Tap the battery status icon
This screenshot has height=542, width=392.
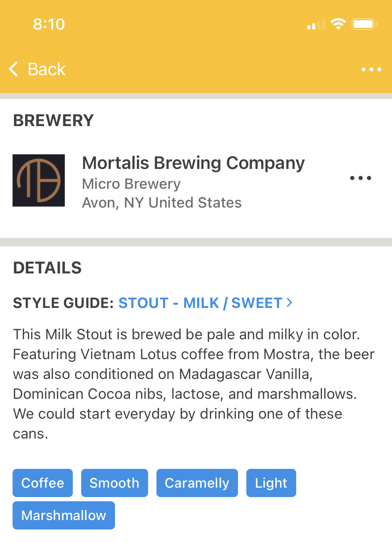[x=364, y=24]
